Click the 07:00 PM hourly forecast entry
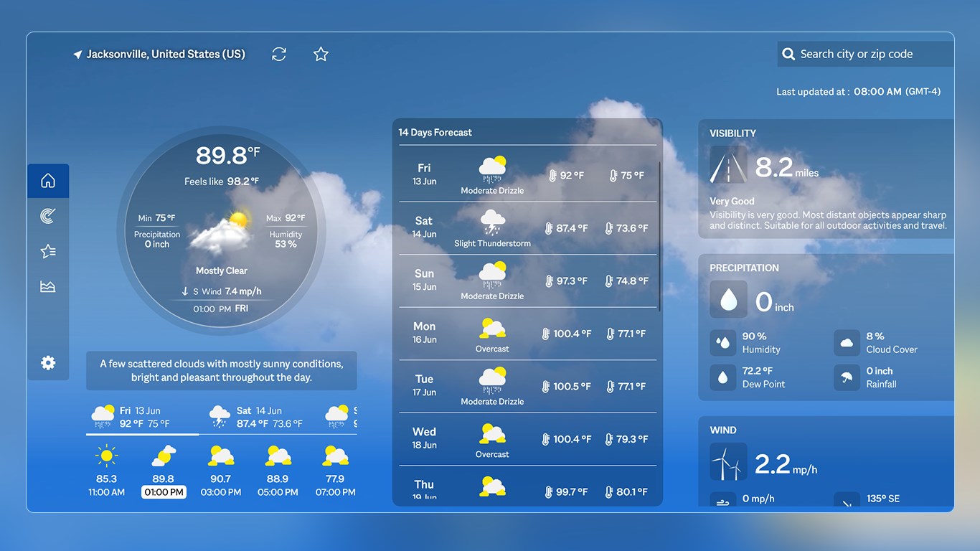Screen dimensions: 980x551 click(x=334, y=470)
